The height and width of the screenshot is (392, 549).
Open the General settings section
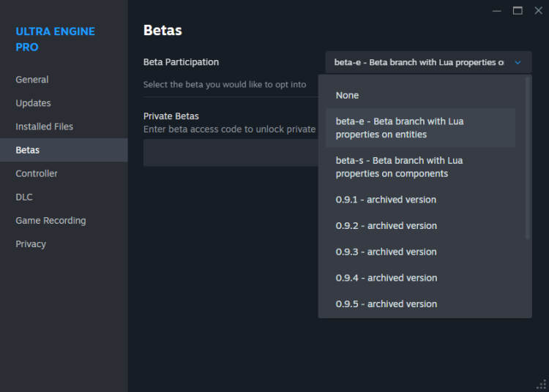tap(32, 80)
